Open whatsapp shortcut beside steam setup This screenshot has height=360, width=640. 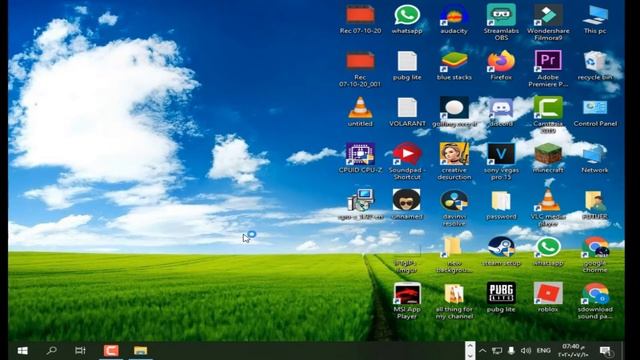pos(548,251)
